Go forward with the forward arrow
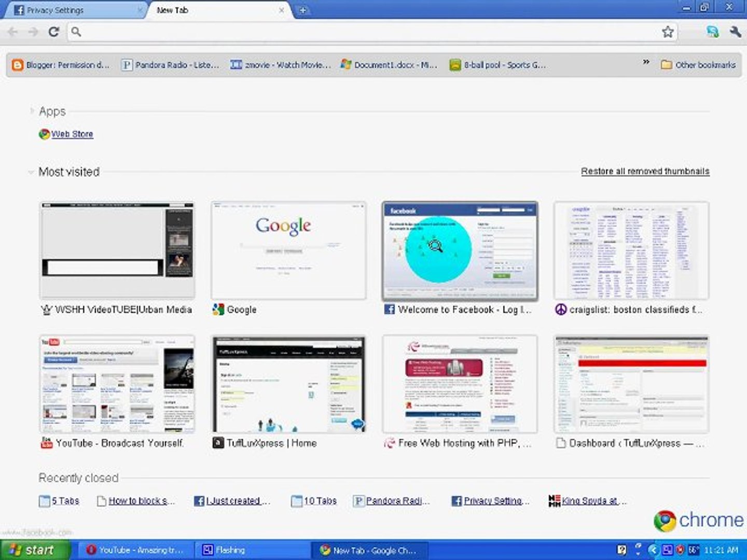This screenshot has width=747, height=560. [33, 32]
